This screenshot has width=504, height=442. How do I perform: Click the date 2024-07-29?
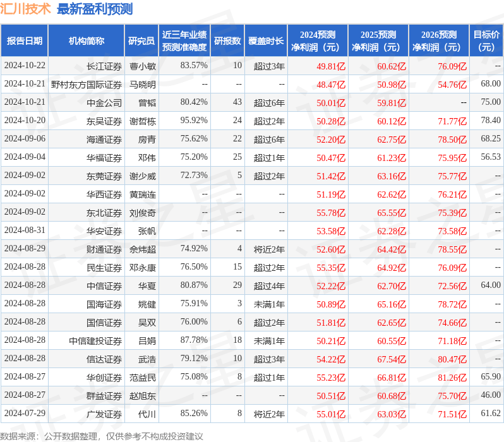pyautogui.click(x=25, y=413)
